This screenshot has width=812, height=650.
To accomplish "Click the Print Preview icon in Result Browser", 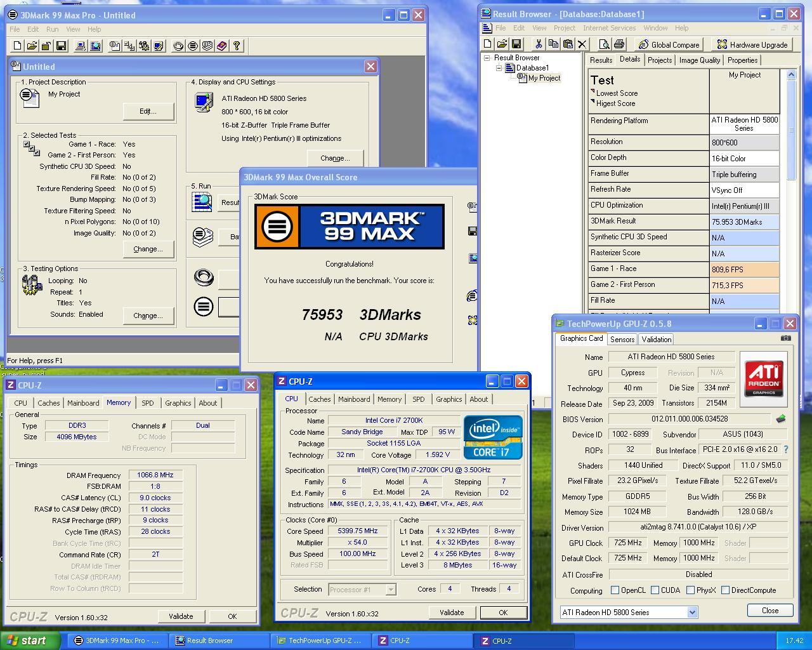I will (604, 44).
